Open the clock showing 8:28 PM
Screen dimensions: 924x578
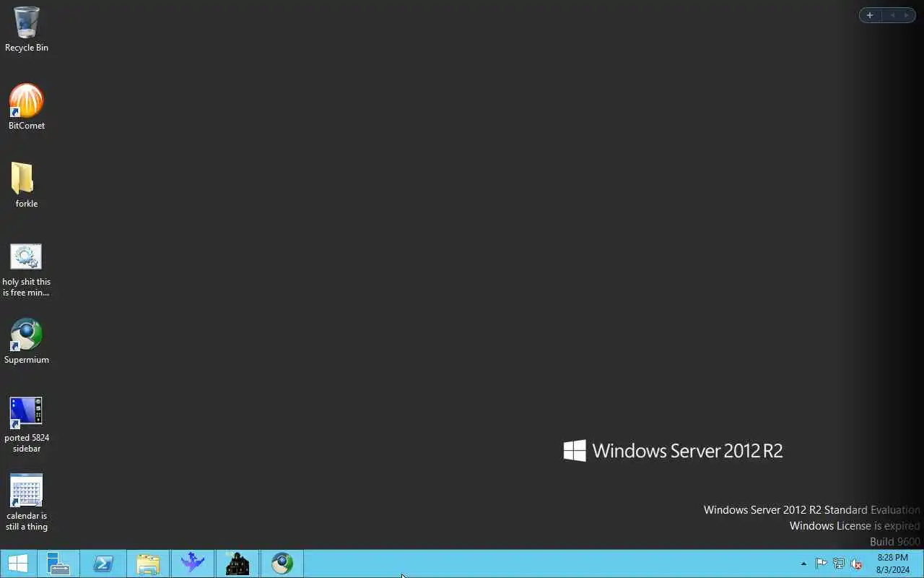coord(892,564)
